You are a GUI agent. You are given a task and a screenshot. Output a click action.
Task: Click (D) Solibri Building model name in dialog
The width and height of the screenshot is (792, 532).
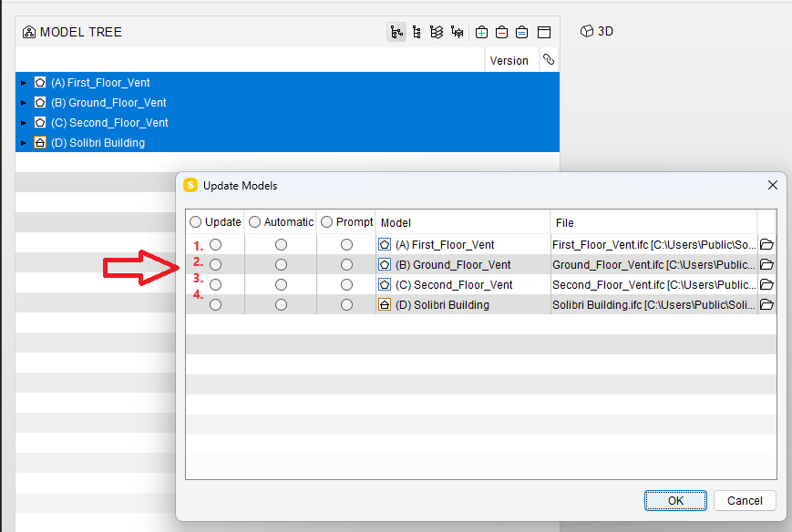442,305
